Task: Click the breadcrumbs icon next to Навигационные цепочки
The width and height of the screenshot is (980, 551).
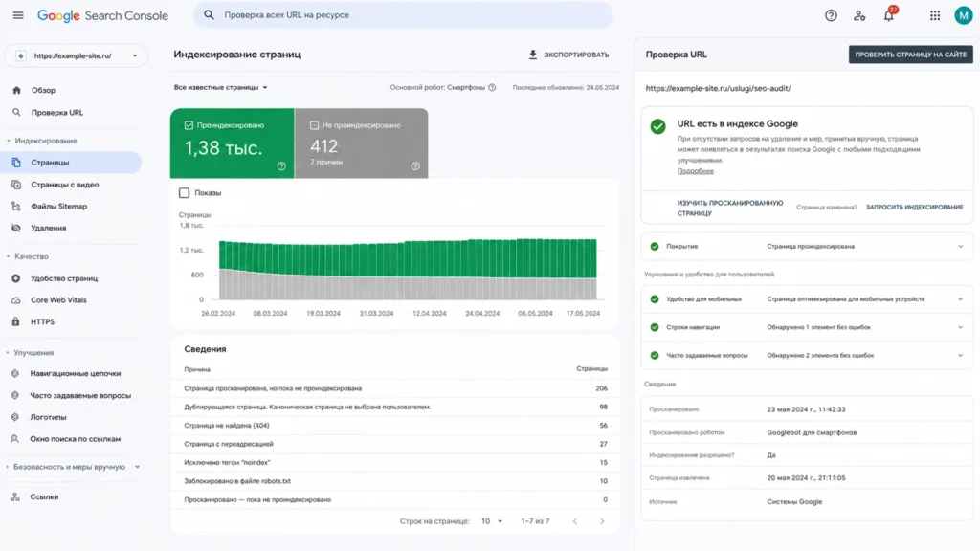Action: point(15,373)
